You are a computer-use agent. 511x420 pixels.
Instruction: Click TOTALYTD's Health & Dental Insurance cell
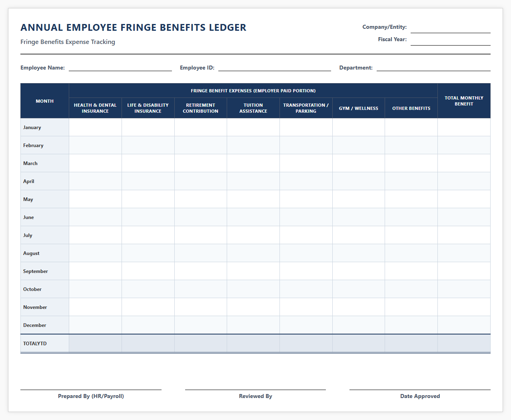point(95,343)
